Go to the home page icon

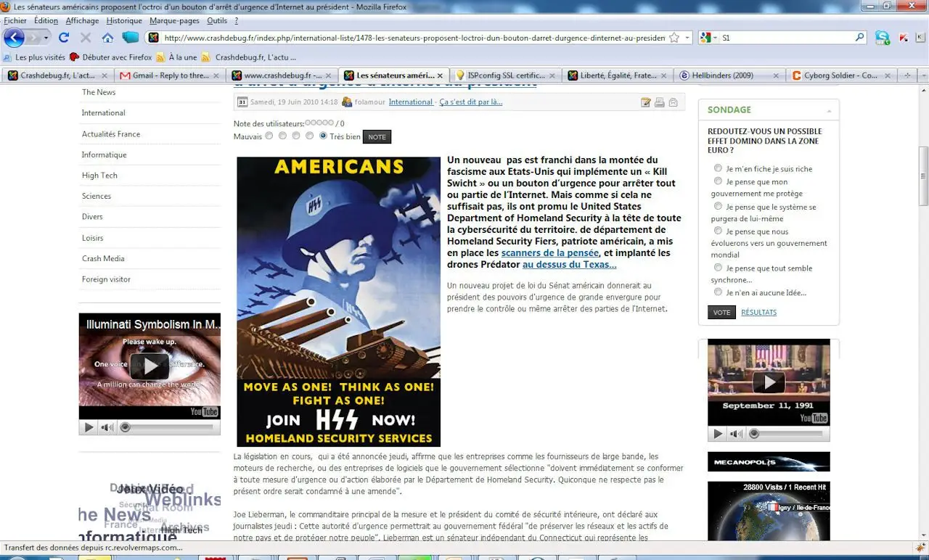click(107, 38)
